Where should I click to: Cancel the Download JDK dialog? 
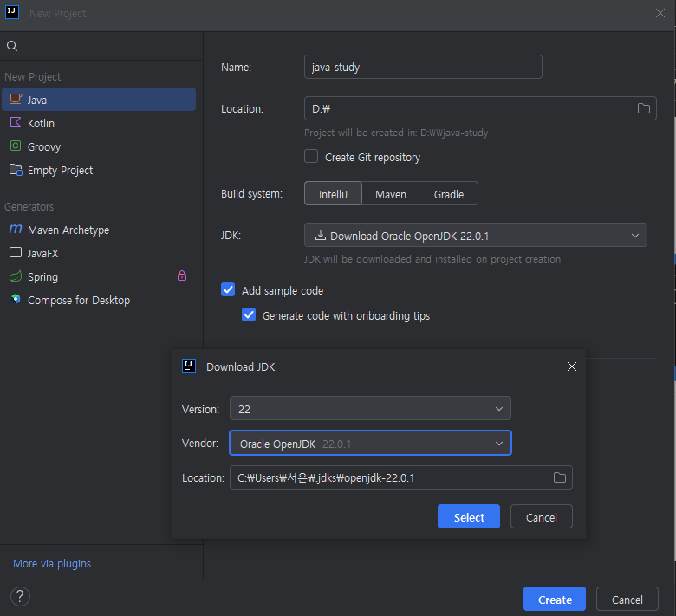(542, 516)
